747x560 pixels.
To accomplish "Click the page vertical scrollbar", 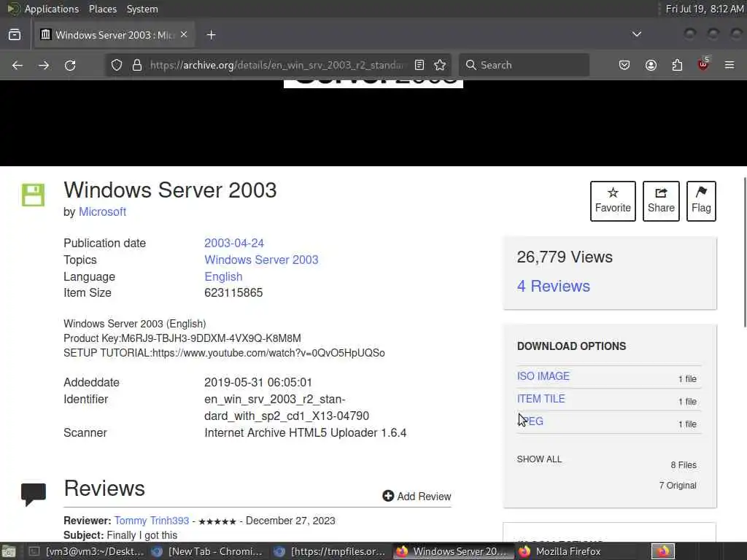I will click(x=745, y=252).
